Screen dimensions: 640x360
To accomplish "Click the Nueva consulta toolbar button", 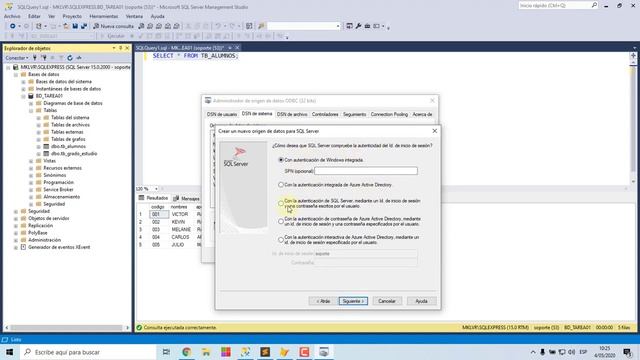I will [113, 26].
